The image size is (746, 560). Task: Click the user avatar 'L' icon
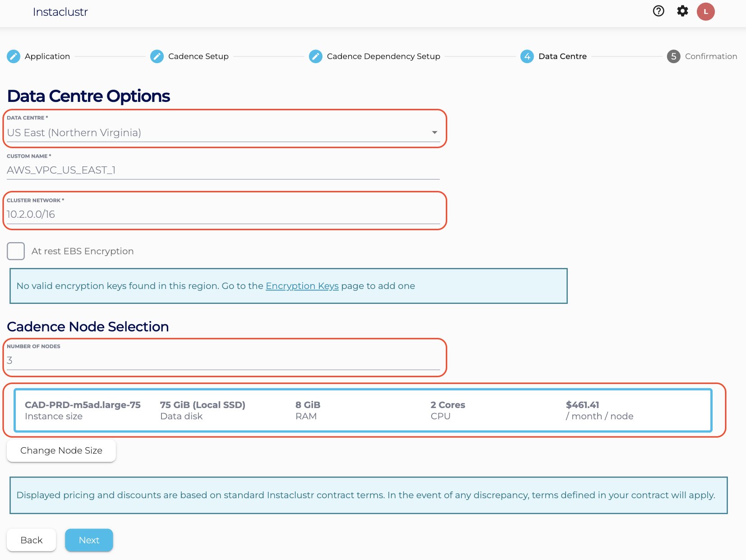point(705,12)
